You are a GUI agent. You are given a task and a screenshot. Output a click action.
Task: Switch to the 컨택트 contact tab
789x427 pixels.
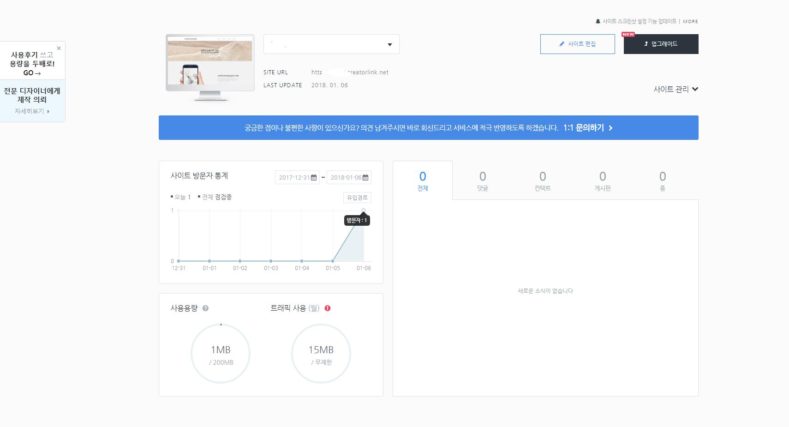point(542,180)
